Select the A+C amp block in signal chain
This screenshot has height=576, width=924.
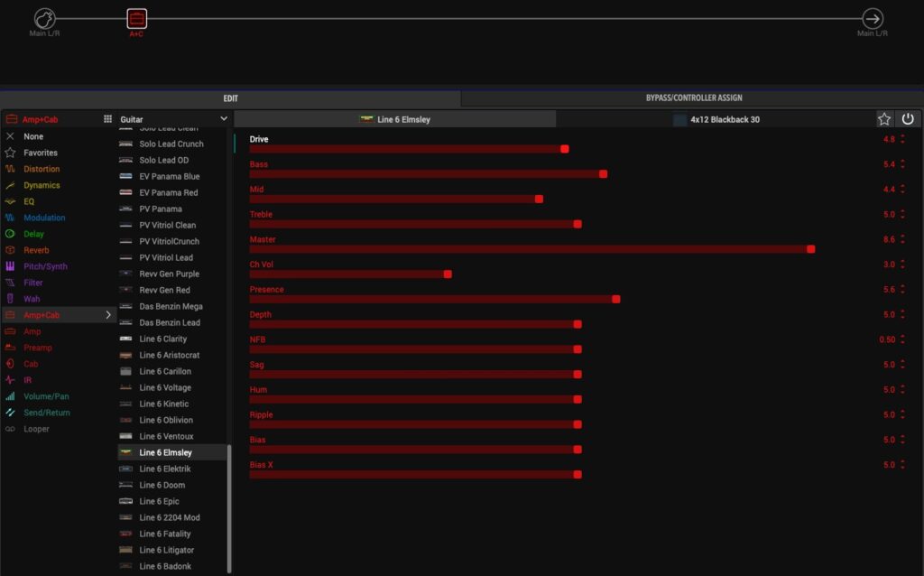136,18
